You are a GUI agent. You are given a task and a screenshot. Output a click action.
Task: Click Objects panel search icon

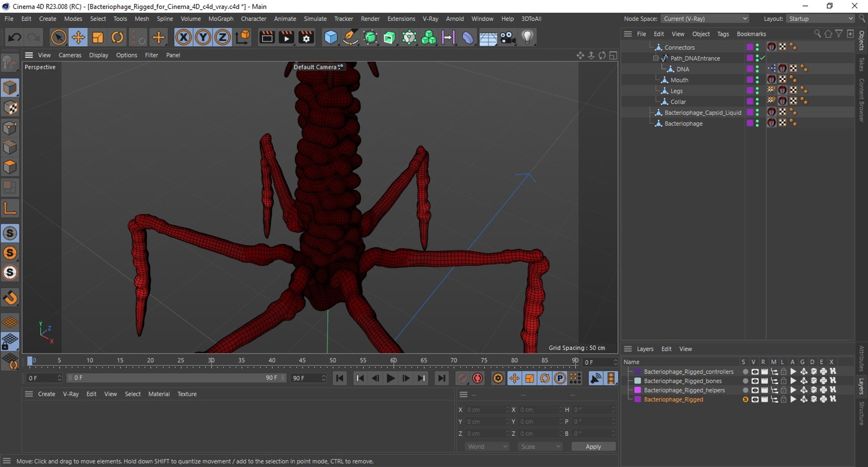tap(817, 34)
